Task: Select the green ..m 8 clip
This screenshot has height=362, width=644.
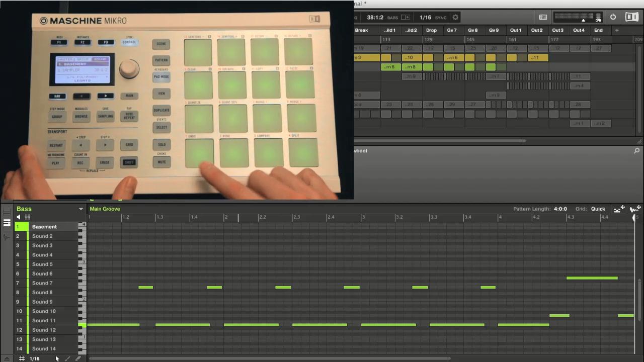Action: tap(412, 67)
